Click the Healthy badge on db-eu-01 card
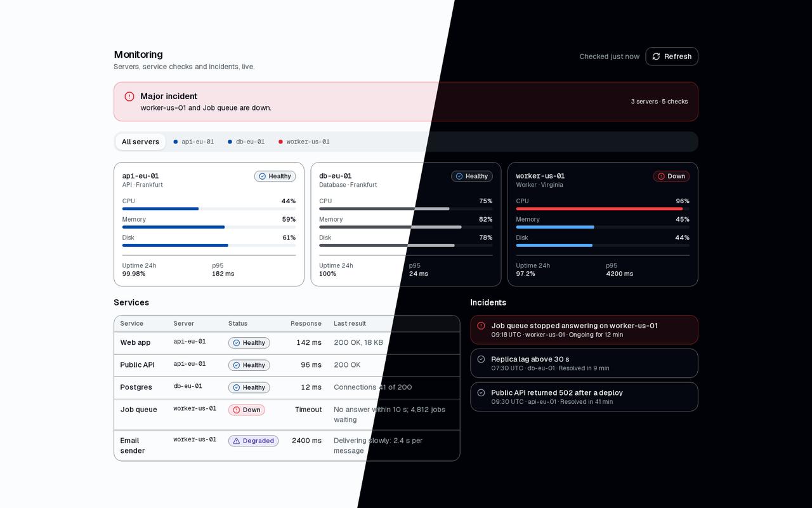Image resolution: width=812 pixels, height=508 pixels. (471, 176)
